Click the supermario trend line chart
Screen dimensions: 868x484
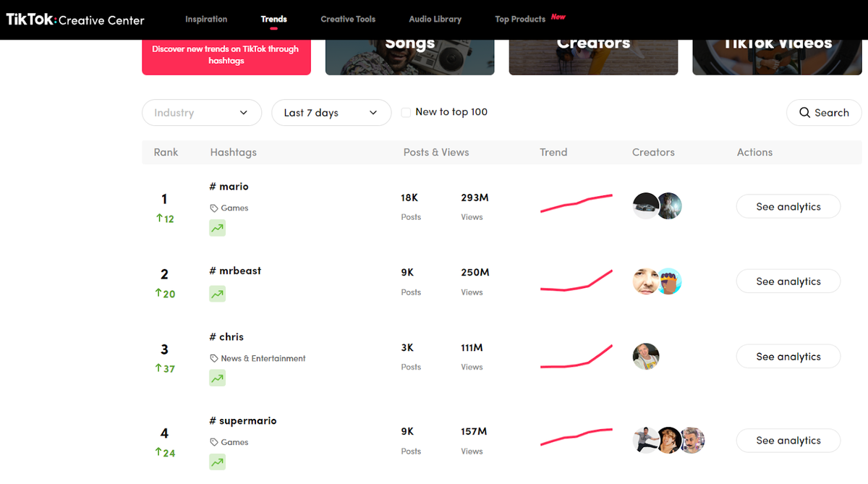[576, 437]
